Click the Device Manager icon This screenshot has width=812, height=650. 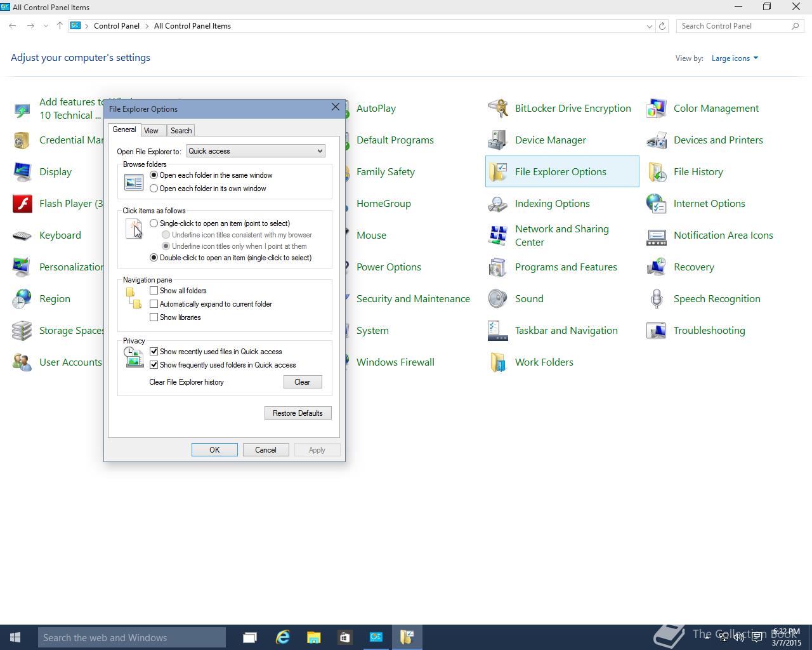(498, 140)
